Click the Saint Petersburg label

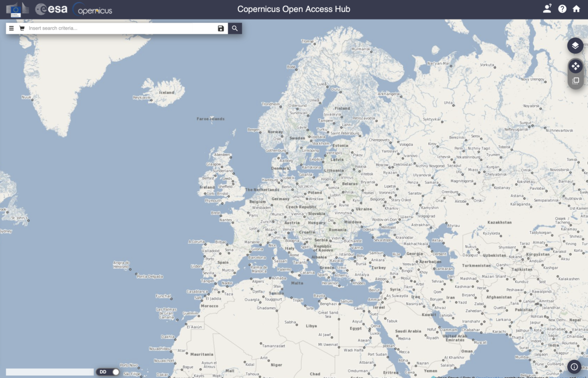[345, 133]
